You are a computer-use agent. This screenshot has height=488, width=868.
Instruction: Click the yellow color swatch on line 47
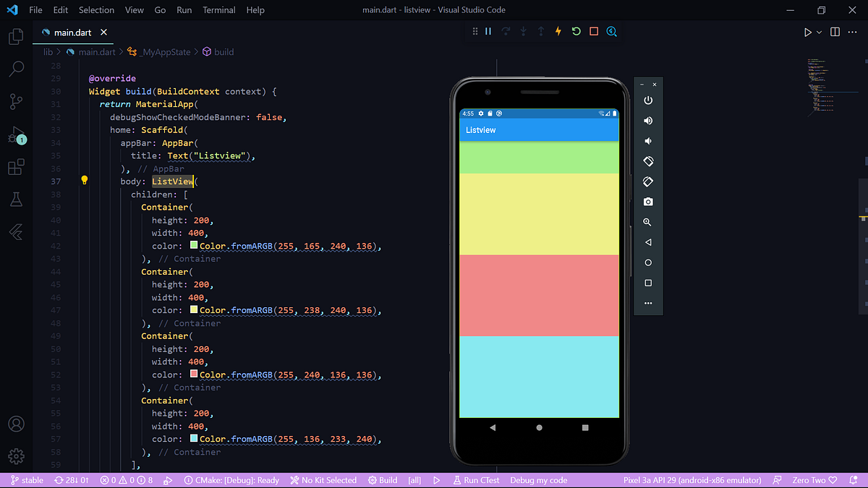(x=192, y=309)
